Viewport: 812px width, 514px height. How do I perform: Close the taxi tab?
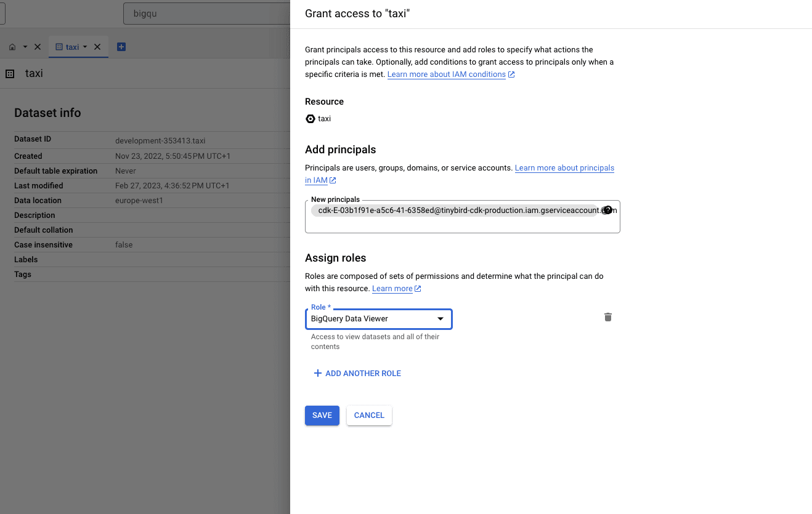(97, 47)
